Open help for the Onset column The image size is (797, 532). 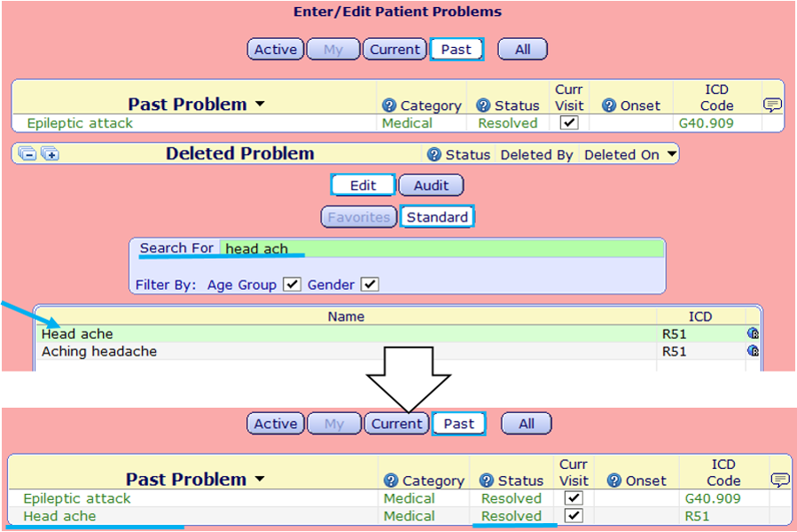[608, 105]
